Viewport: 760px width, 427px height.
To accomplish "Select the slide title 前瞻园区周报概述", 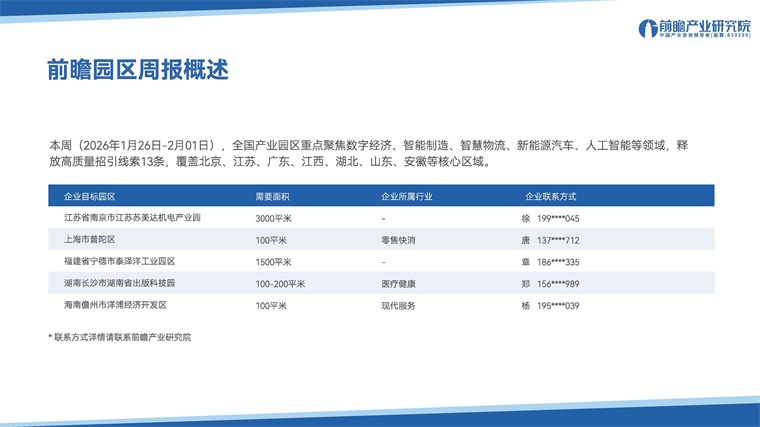I will coord(138,72).
